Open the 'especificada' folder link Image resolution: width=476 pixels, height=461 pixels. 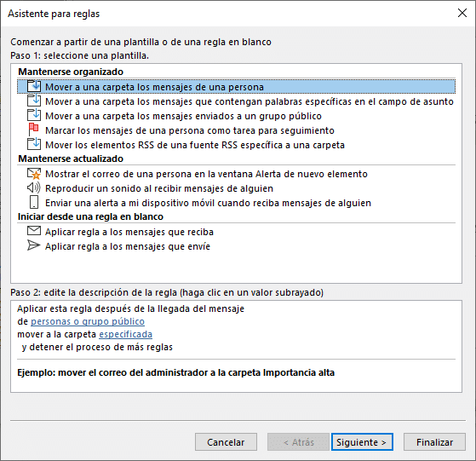click(x=126, y=334)
